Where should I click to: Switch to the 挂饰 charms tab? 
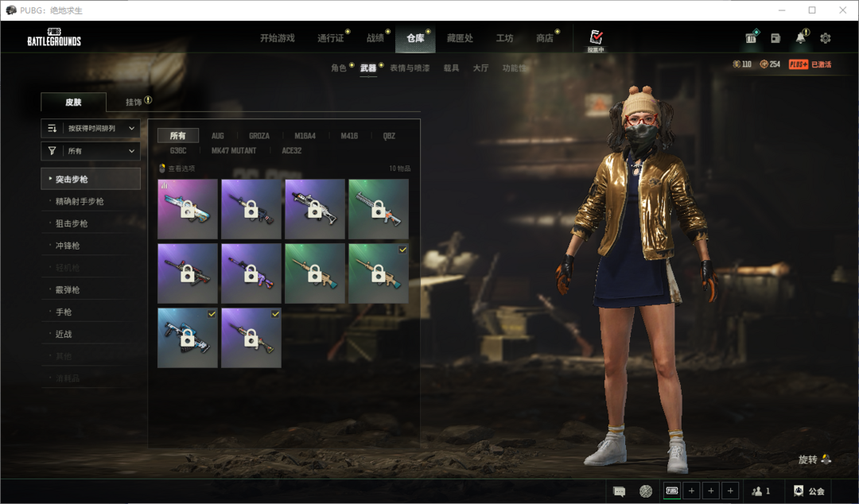[138, 102]
